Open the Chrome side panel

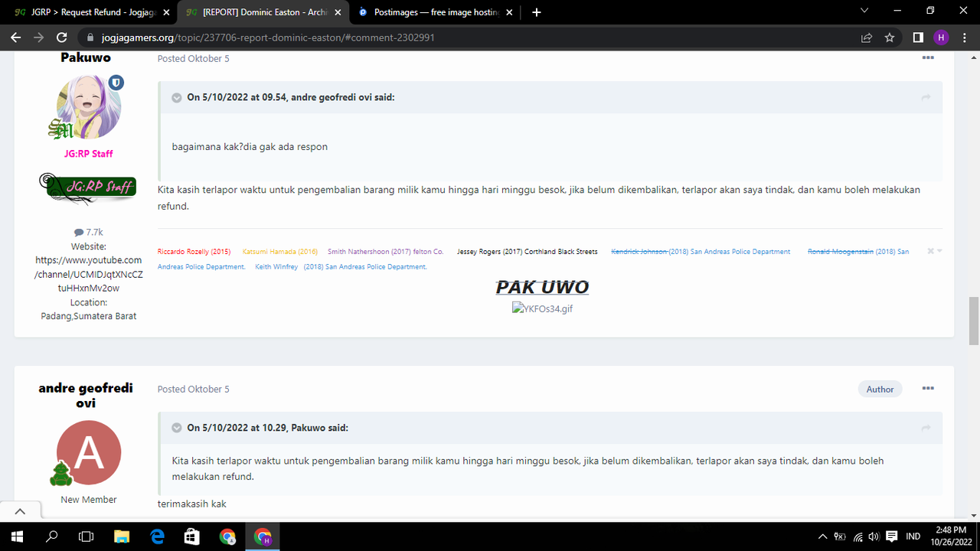[918, 37]
